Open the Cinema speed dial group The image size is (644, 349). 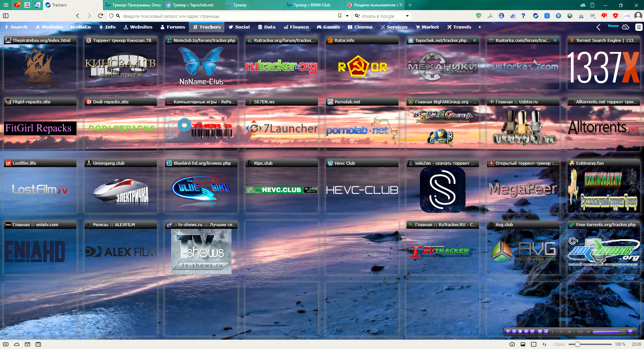(x=360, y=27)
